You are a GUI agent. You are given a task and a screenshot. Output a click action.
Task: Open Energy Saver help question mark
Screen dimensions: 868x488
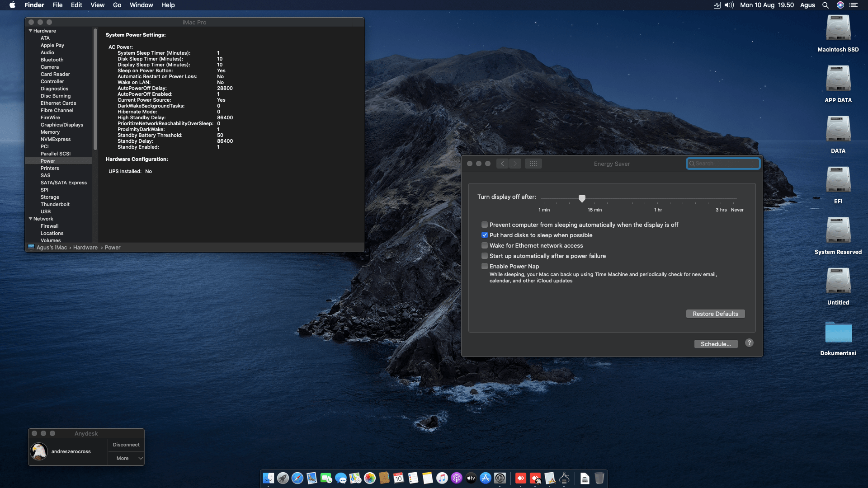(x=749, y=343)
